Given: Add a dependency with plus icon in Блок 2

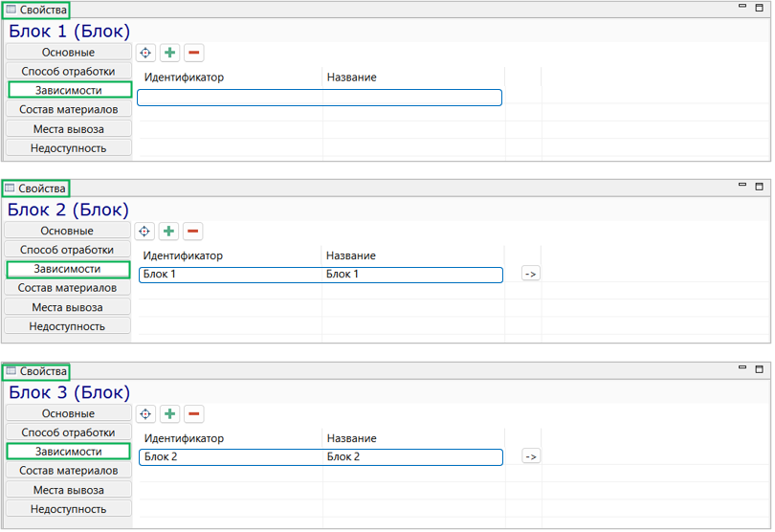Looking at the screenshot, I should (x=168, y=231).
